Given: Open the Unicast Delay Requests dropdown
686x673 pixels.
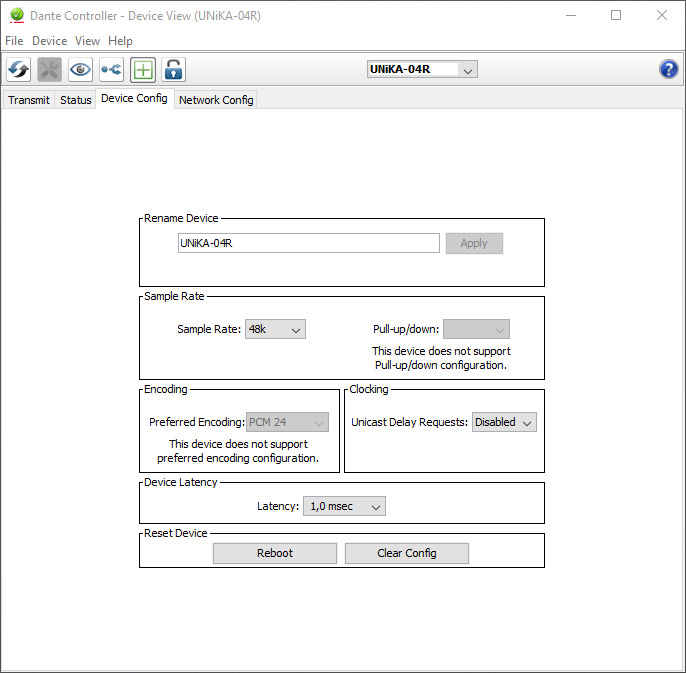Looking at the screenshot, I should click(504, 422).
